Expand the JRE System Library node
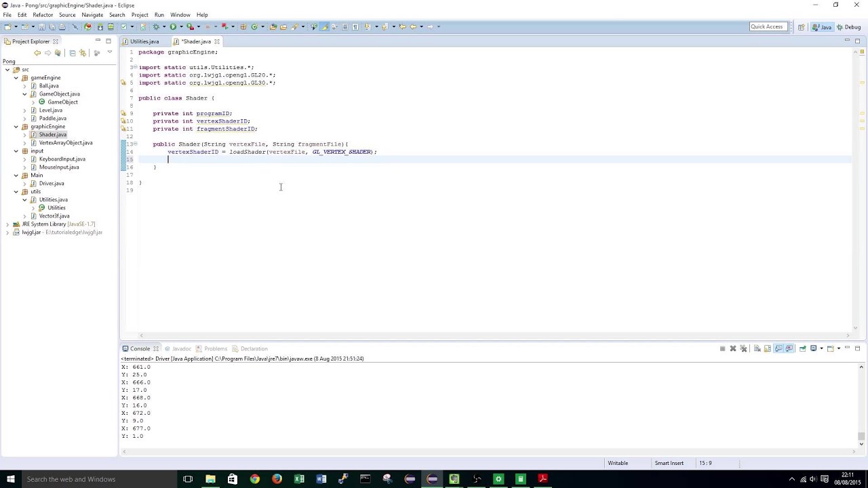Screen dimensions: 868x488 (x=7, y=224)
